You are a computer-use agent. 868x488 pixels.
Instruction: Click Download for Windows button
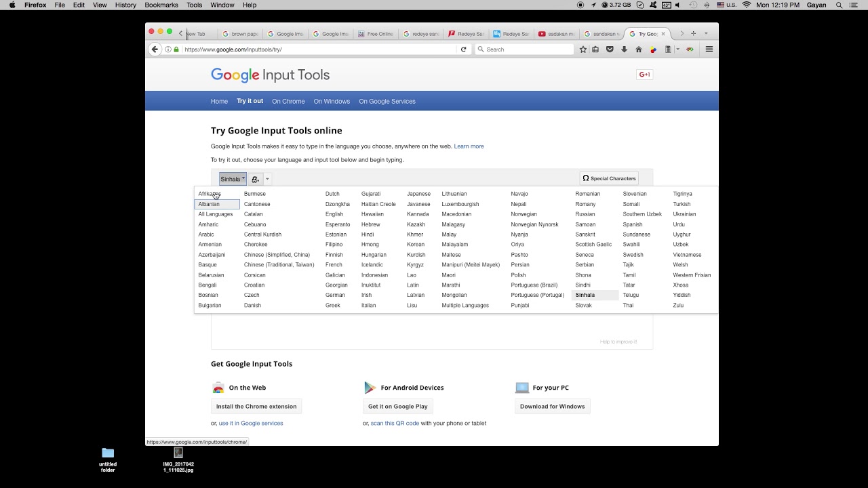[x=552, y=407]
